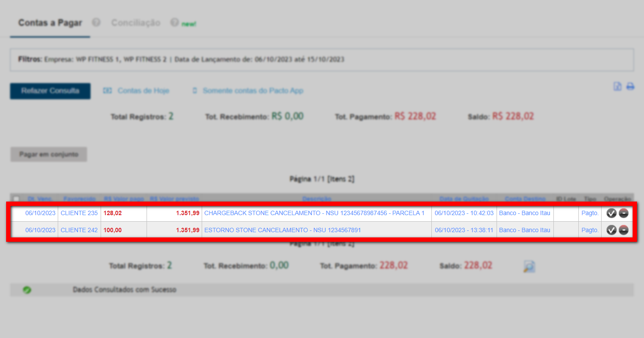Click the checkmark icon for CLIENTE 235
This screenshot has width=644, height=338.
tap(611, 213)
